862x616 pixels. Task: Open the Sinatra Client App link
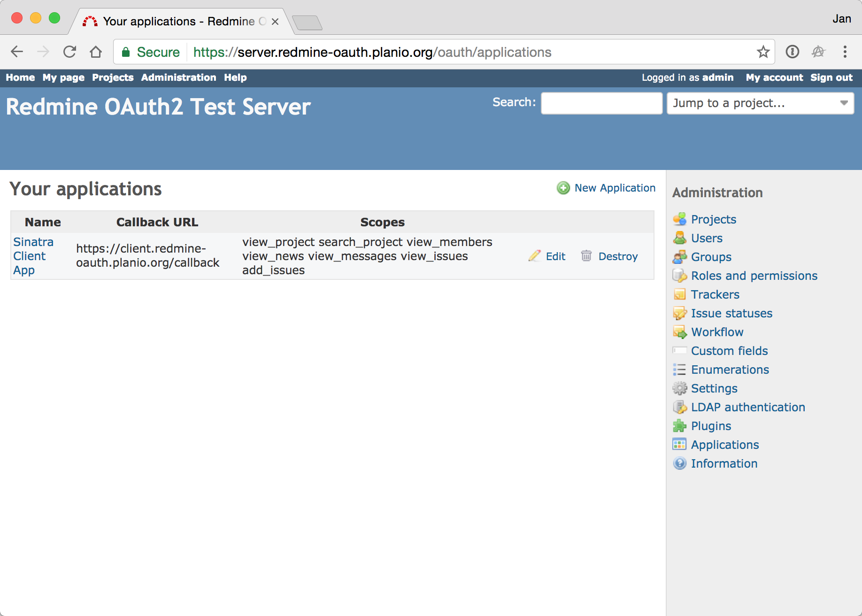(33, 256)
